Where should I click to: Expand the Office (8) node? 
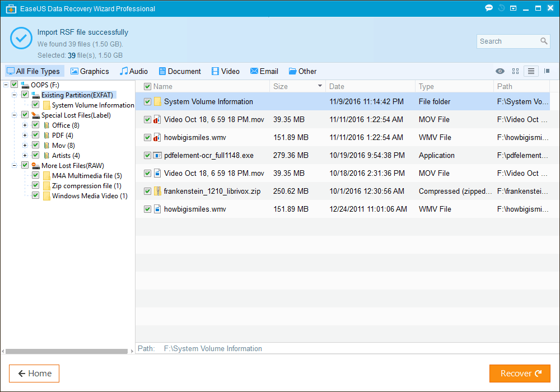[25, 125]
